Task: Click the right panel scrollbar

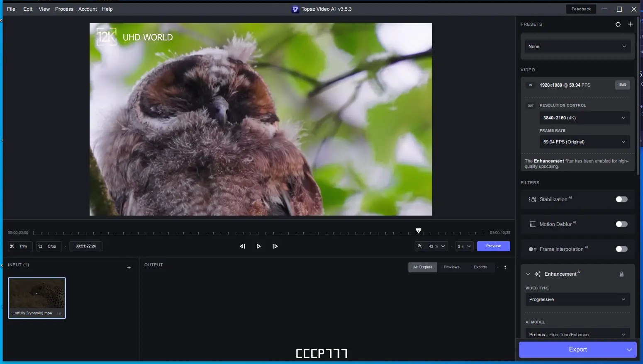Action: point(638,97)
